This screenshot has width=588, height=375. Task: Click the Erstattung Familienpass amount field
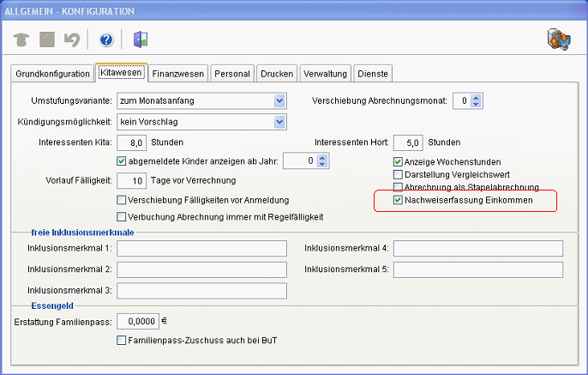coord(138,321)
